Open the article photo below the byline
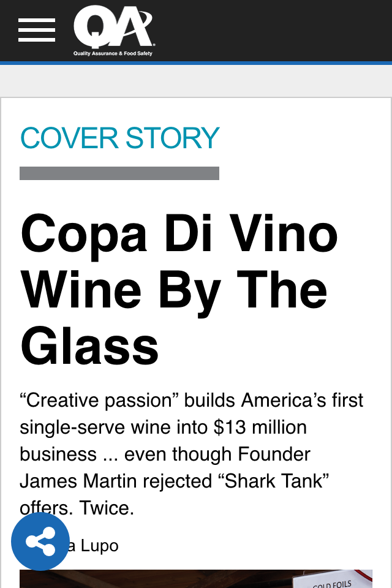Viewport: 392px width, 588px height. (x=196, y=579)
